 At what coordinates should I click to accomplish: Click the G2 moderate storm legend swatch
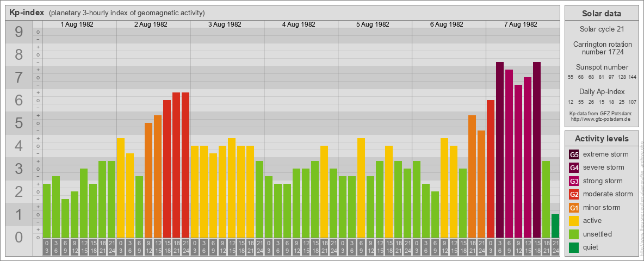[574, 194]
